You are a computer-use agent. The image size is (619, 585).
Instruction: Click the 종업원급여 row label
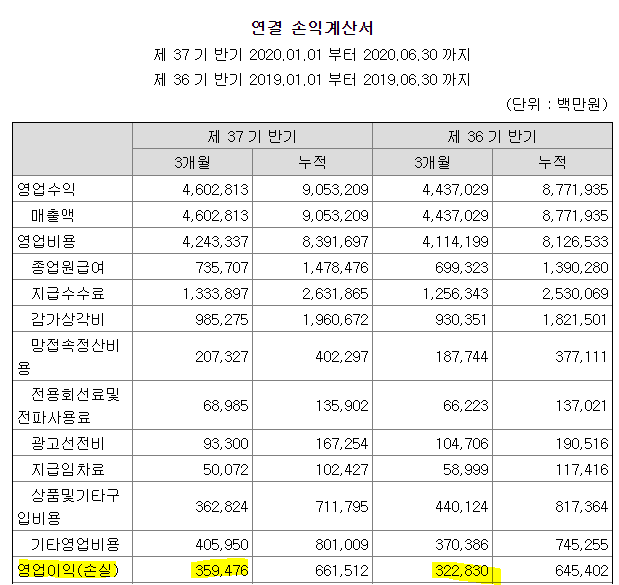click(x=68, y=268)
